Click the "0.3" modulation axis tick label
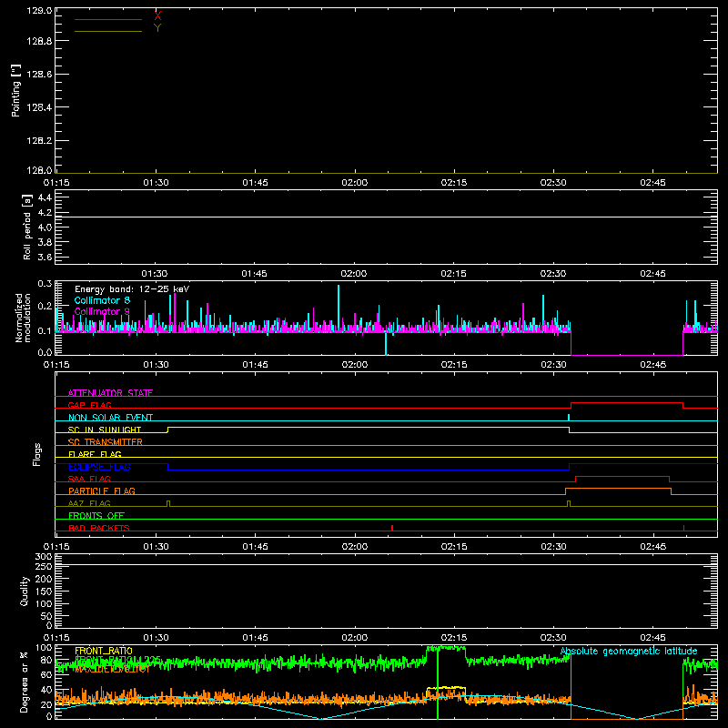Screen dimensions: 728x728 [x=45, y=284]
